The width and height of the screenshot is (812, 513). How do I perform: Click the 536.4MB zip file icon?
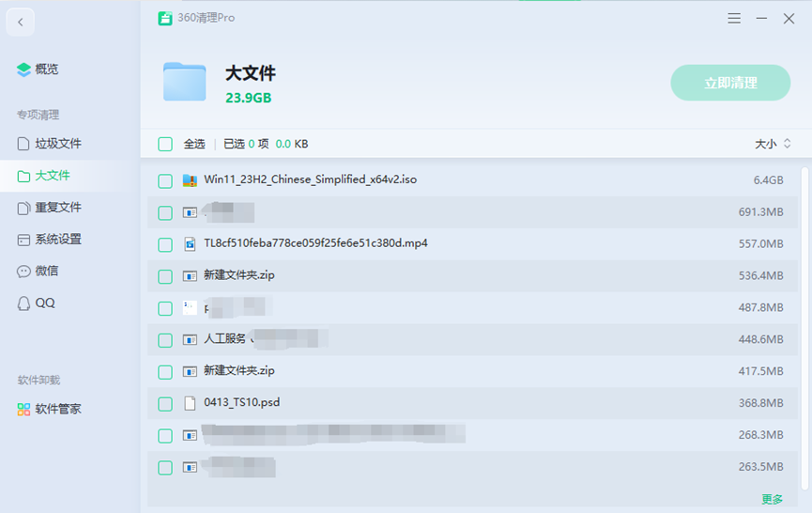[x=190, y=276]
